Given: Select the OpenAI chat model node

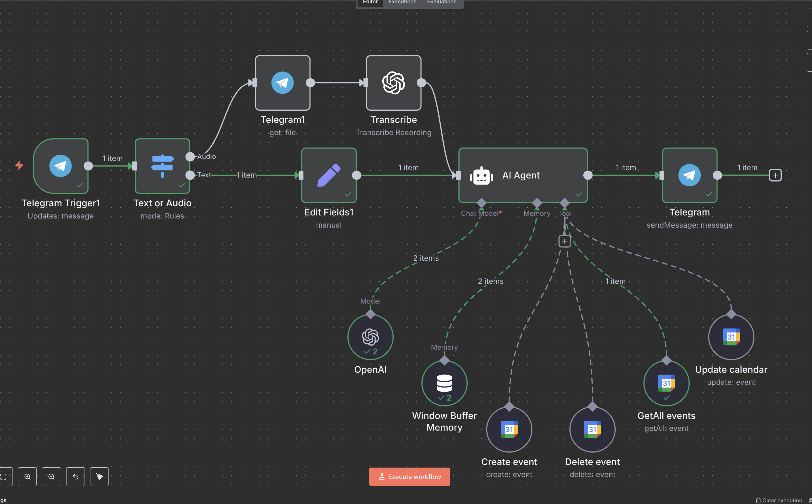Looking at the screenshot, I should (370, 337).
